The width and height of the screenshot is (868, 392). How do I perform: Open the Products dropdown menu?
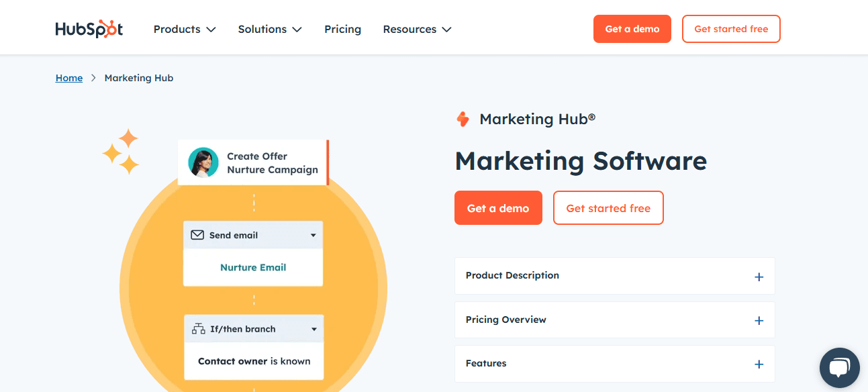pos(184,29)
